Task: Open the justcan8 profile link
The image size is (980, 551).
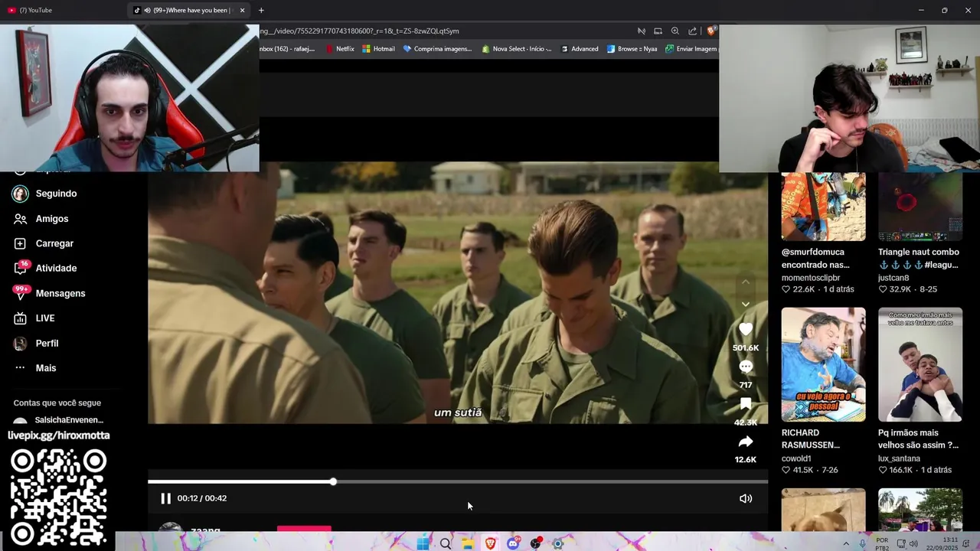Action: point(893,278)
